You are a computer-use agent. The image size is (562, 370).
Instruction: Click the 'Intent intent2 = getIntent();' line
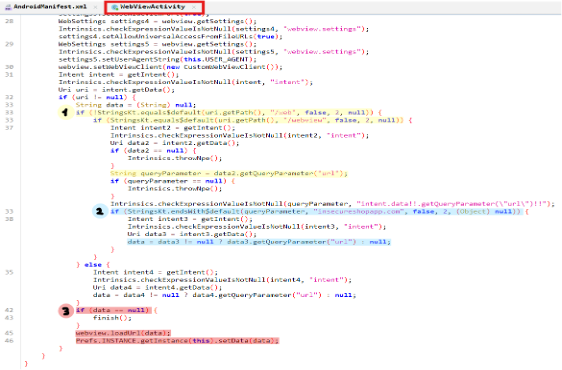(x=173, y=128)
